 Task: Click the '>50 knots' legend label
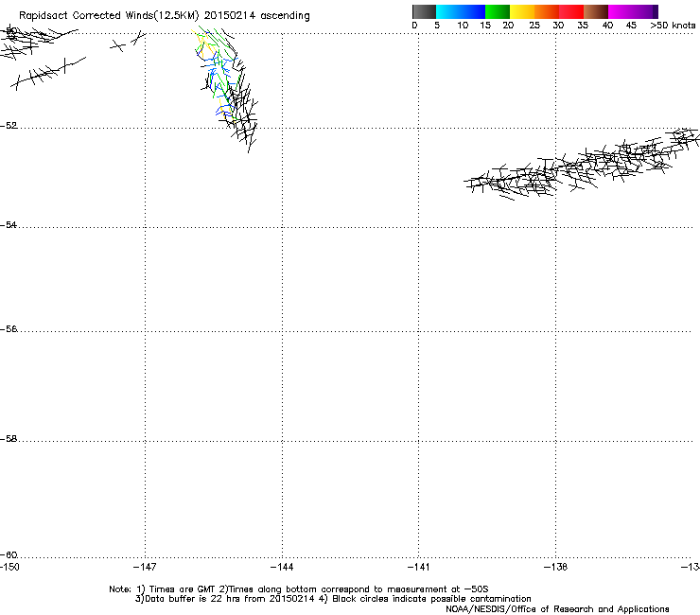(673, 26)
